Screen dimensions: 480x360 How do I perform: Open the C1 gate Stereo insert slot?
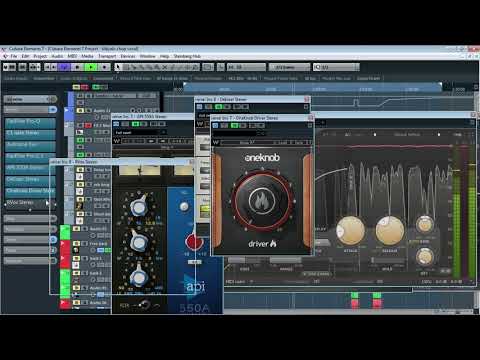(30, 134)
